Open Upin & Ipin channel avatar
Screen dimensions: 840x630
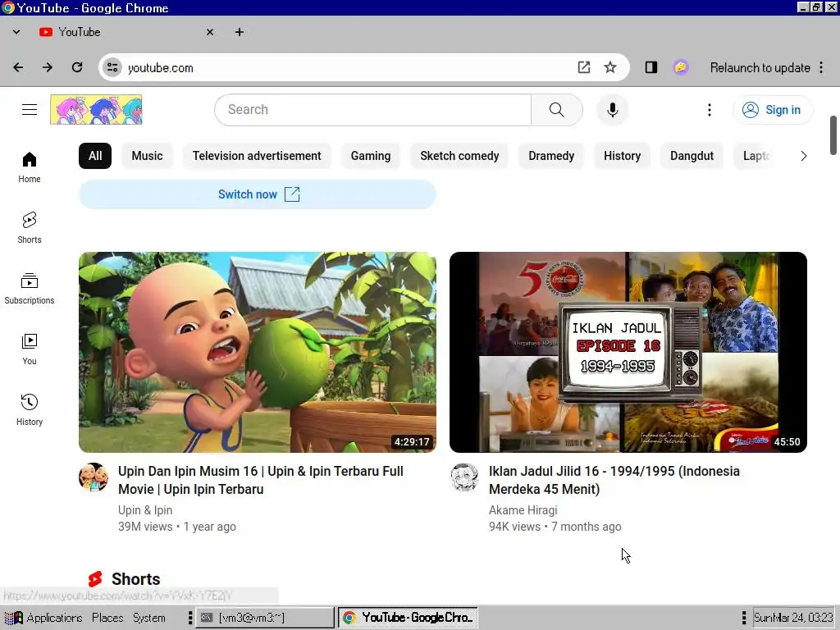pos(94,477)
